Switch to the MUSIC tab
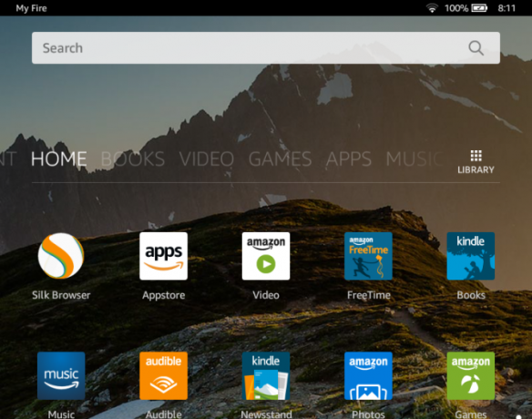The width and height of the screenshot is (532, 419). tap(414, 158)
